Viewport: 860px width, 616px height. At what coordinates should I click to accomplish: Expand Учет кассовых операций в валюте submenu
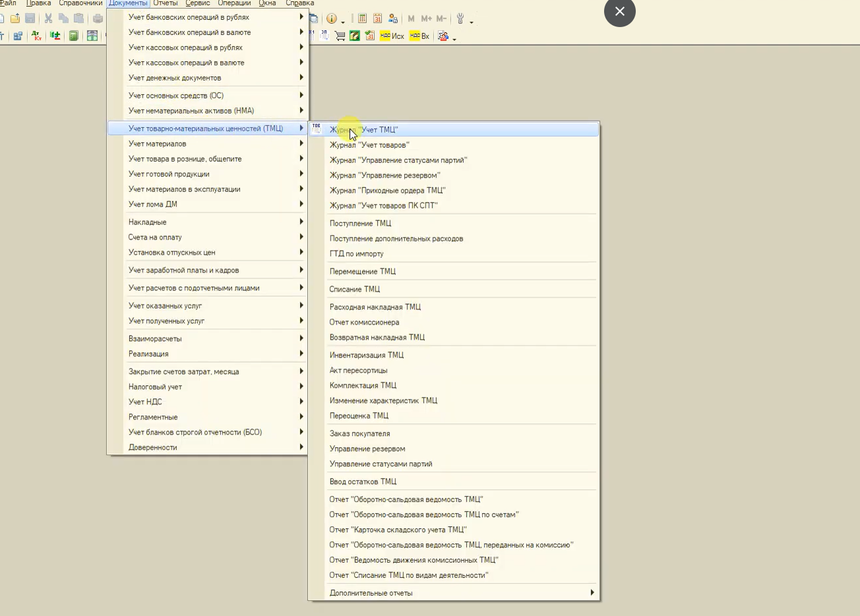(208, 63)
